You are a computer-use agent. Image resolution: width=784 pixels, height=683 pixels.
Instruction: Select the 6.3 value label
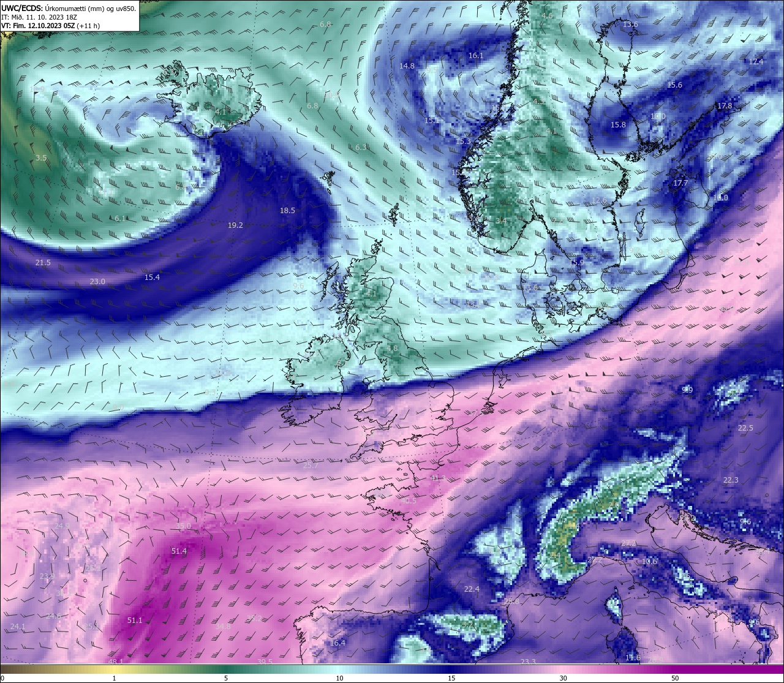click(x=361, y=148)
